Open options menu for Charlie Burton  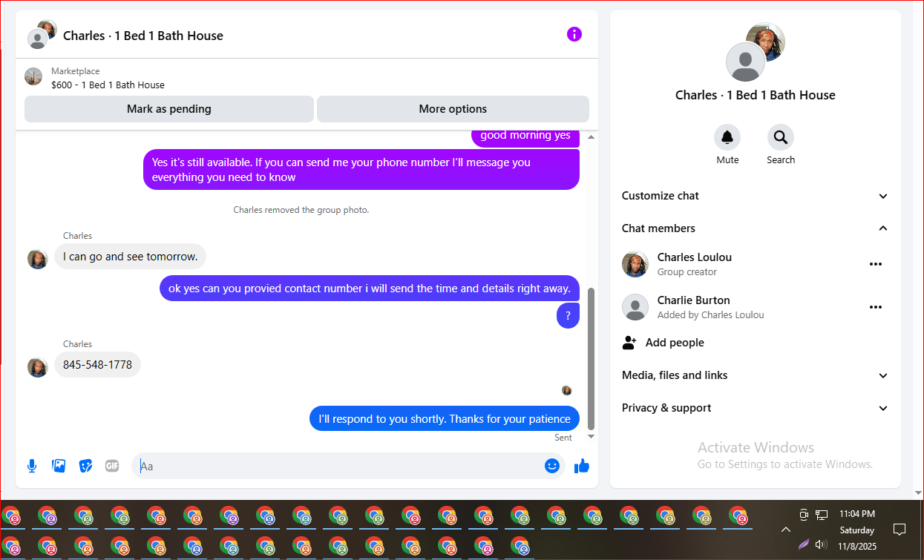coord(876,307)
